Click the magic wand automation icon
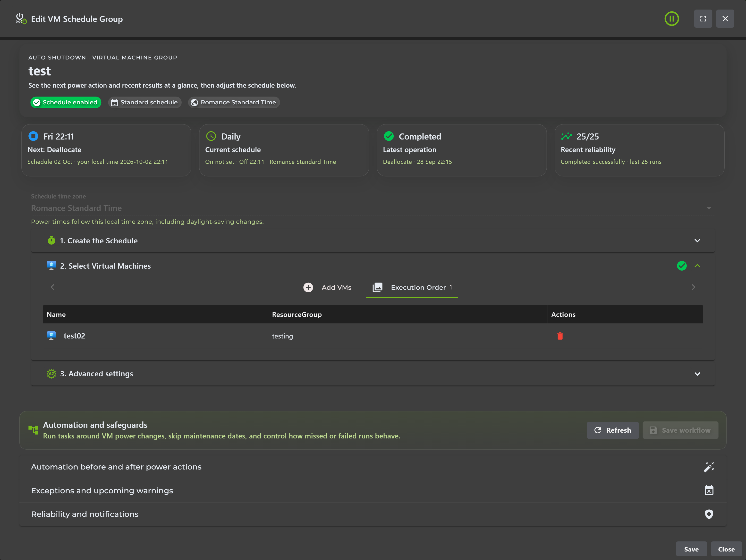The height and width of the screenshot is (560, 746). pyautogui.click(x=709, y=467)
